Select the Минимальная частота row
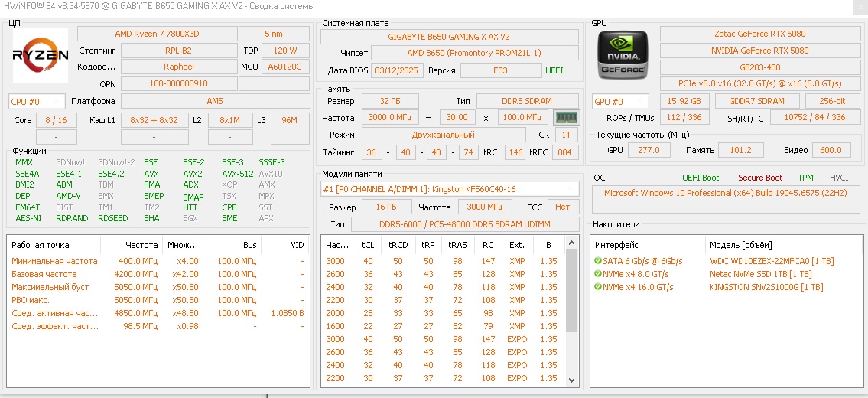Screen dimensions: 868x398 pyautogui.click(x=158, y=261)
